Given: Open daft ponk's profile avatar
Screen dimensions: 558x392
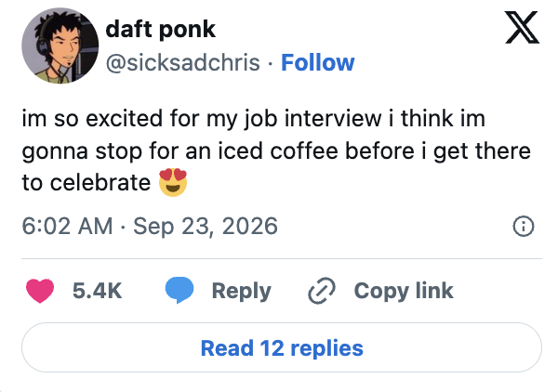Looking at the screenshot, I should 60,46.
